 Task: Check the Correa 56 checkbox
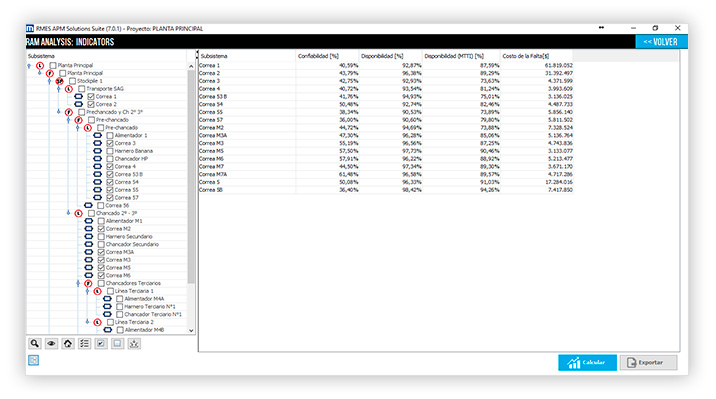pos(101,205)
